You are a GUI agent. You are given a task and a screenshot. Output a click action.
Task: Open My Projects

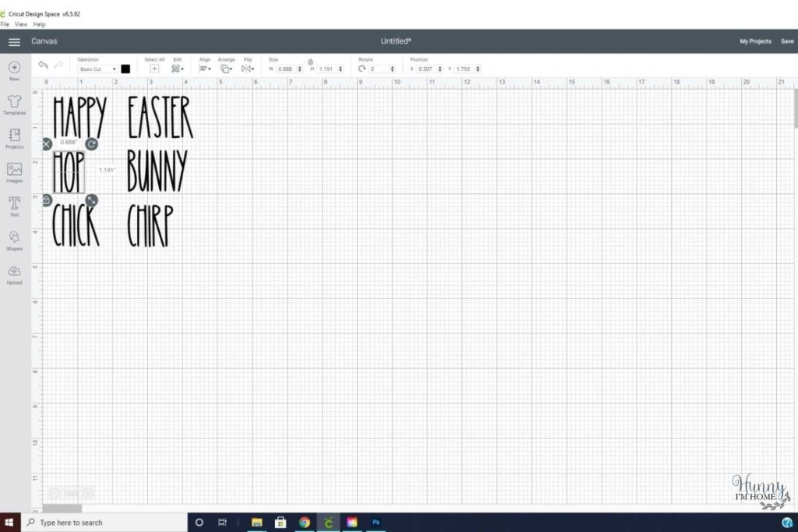[x=755, y=42]
